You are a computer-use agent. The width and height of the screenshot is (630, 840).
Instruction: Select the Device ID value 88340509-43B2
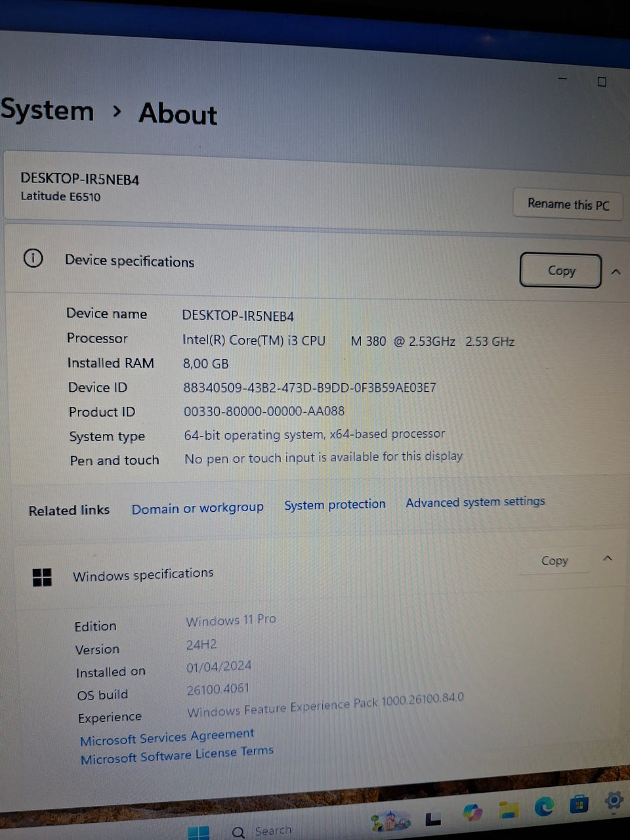click(309, 387)
